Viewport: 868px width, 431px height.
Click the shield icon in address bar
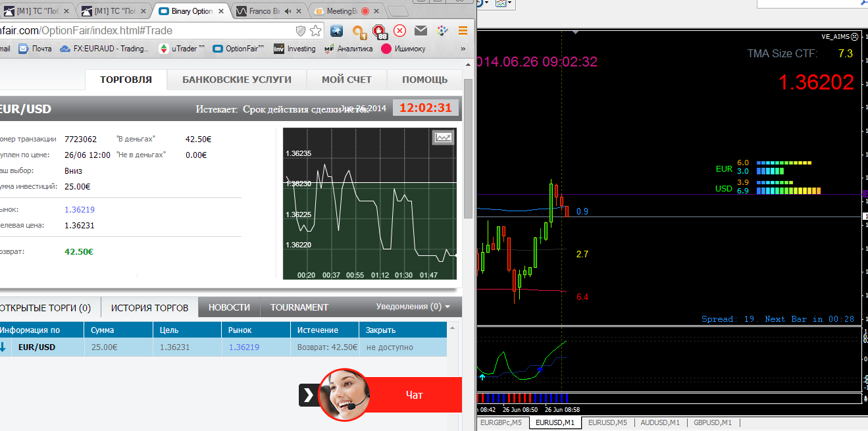(x=301, y=30)
